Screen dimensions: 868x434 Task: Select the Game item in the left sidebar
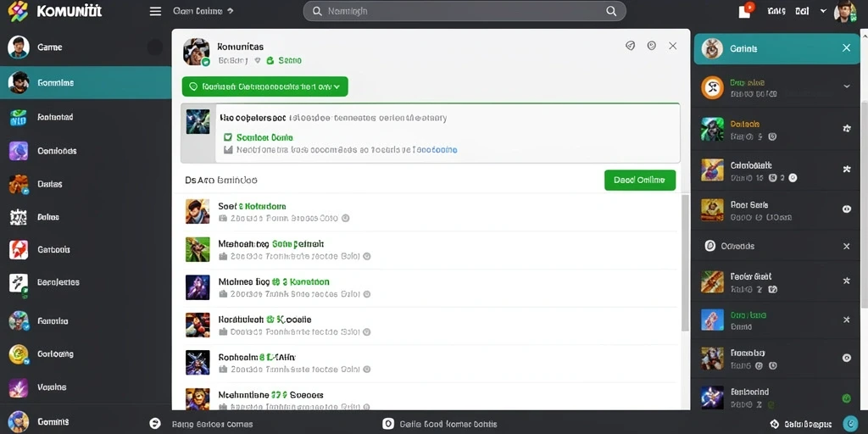[x=86, y=47]
